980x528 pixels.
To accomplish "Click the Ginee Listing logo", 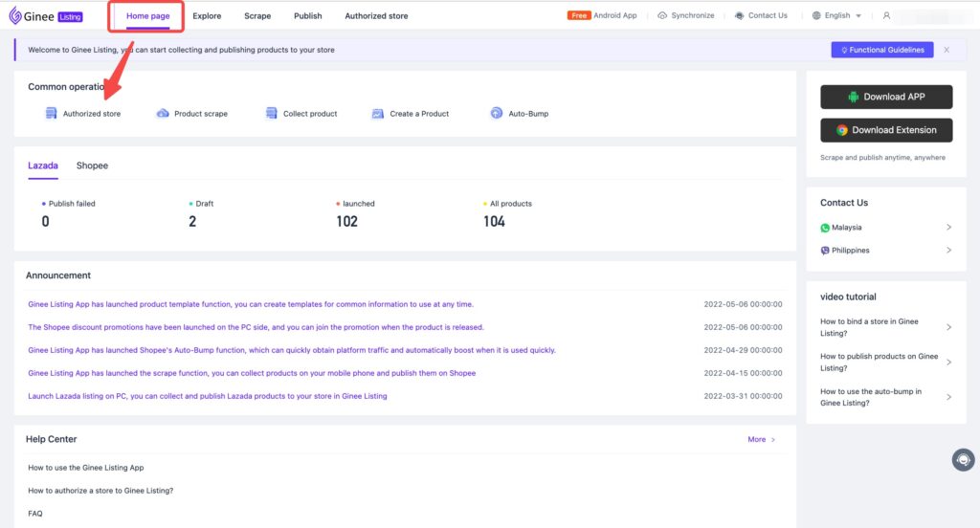I will click(x=46, y=16).
